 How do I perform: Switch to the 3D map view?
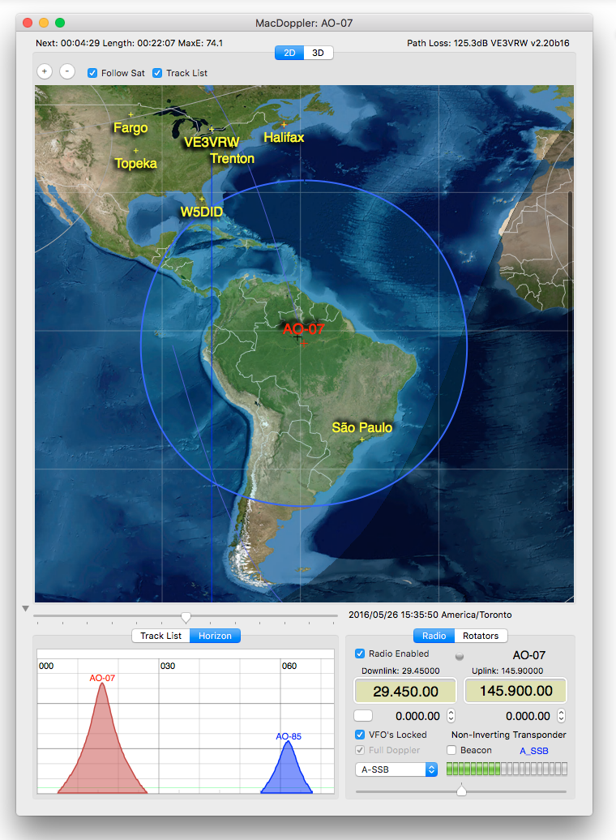319,54
